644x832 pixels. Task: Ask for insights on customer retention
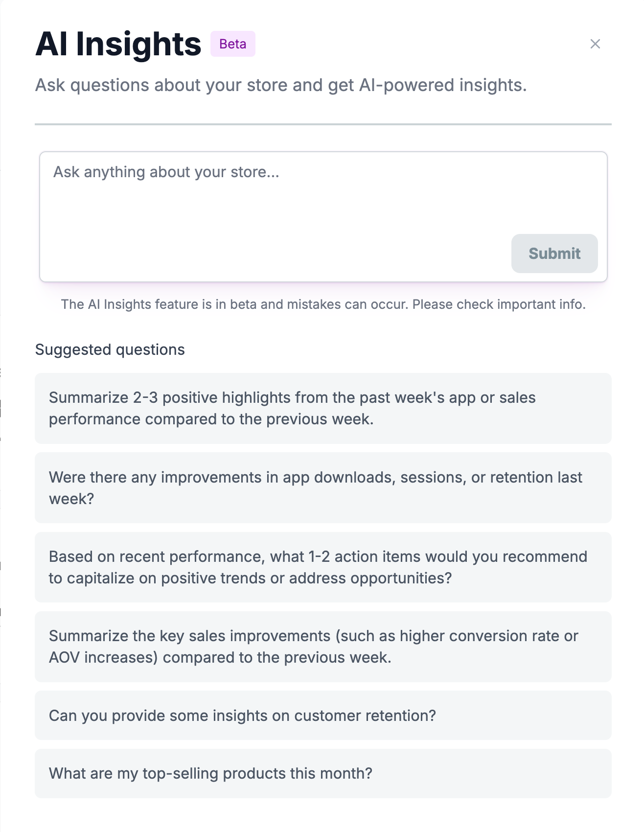[323, 715]
